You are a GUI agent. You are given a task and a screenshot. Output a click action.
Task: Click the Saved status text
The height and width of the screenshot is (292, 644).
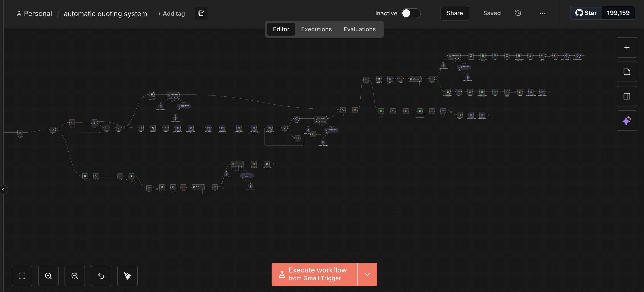492,13
